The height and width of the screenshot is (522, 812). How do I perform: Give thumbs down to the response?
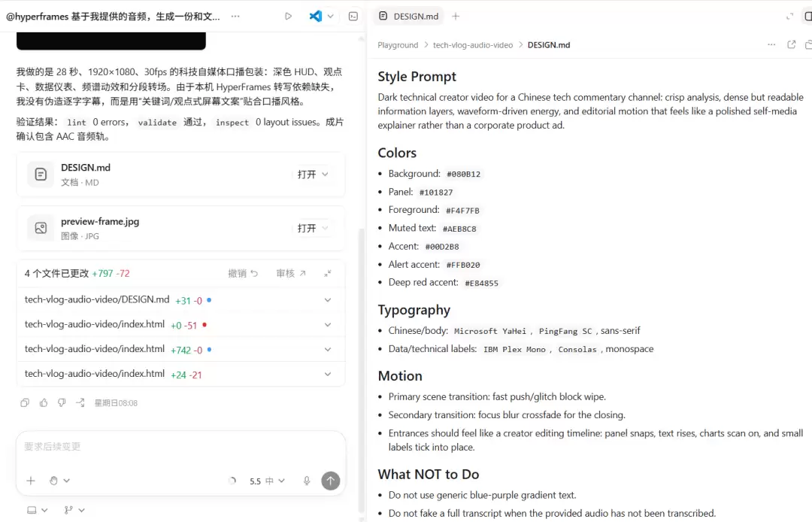point(62,402)
